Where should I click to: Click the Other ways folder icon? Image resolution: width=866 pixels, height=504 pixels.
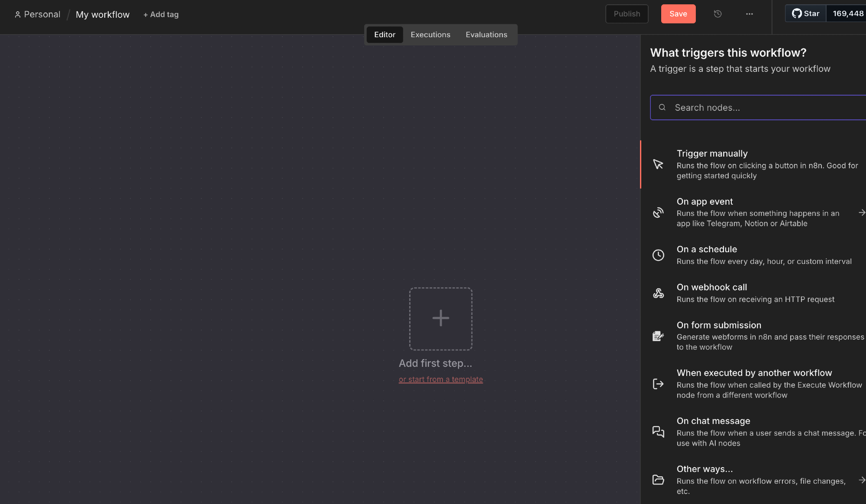(x=658, y=480)
